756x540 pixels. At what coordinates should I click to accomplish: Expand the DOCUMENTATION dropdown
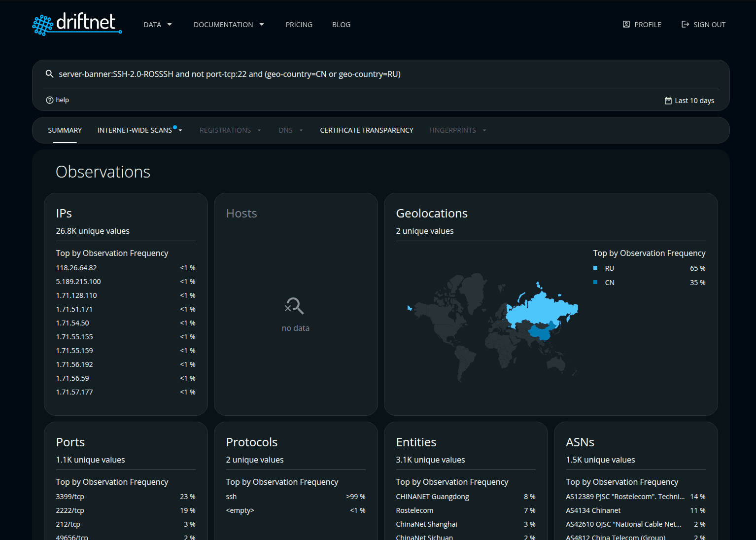click(x=228, y=24)
